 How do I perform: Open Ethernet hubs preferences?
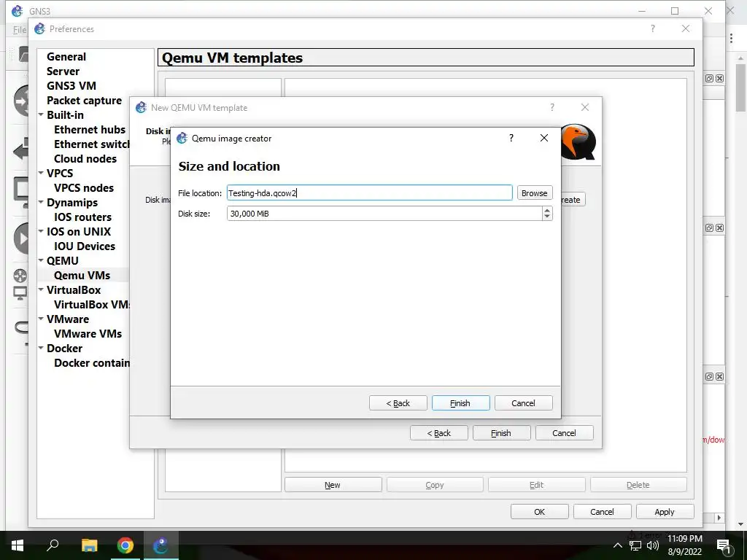90,130
